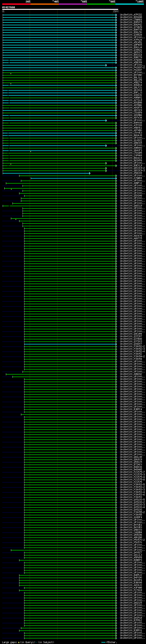Open isoform hit UniRef100_P39052-4
146x644 pixels.
pos(132,351)
